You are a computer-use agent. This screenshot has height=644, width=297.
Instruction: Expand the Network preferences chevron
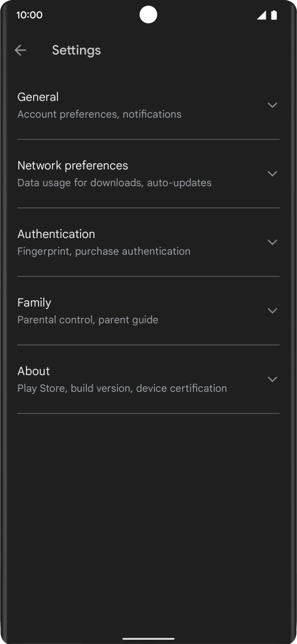272,174
